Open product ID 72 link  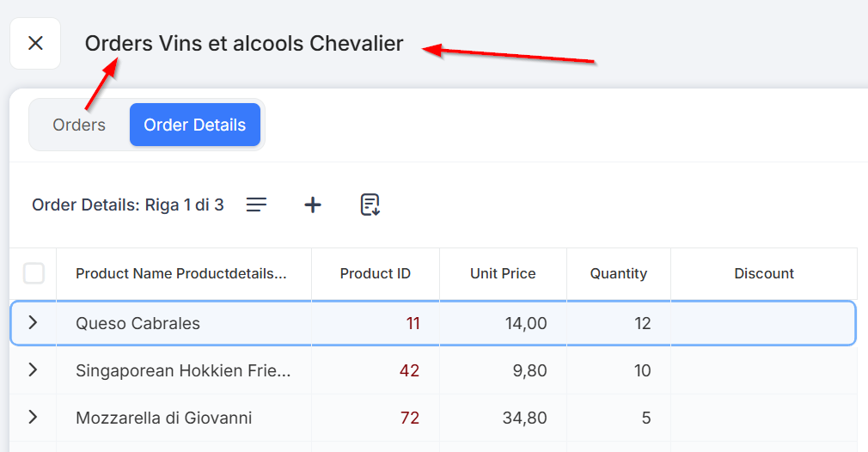point(409,418)
